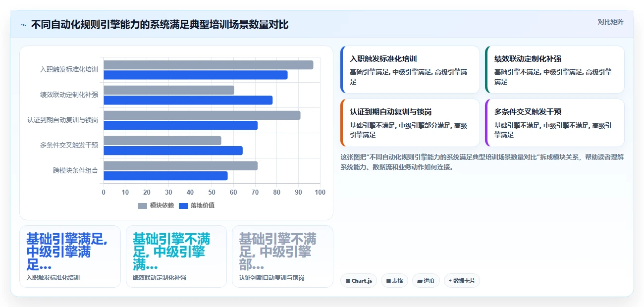Click the gray bar for 认证到期自动复训与锁岗
The width and height of the screenshot is (644, 307).
coord(202,115)
